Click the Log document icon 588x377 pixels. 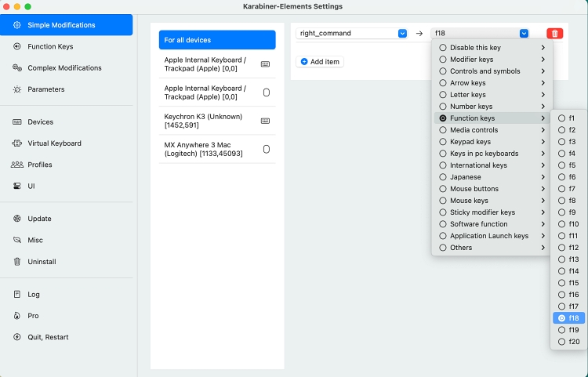click(17, 294)
